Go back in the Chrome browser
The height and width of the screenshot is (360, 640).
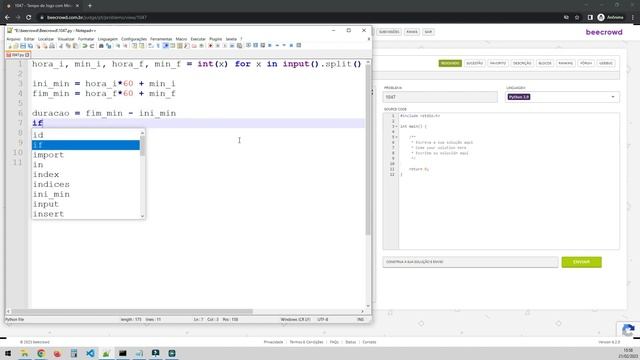coord(7,18)
